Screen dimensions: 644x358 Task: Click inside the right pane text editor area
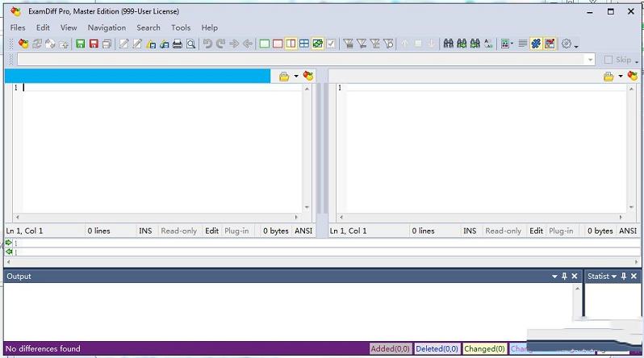point(484,145)
